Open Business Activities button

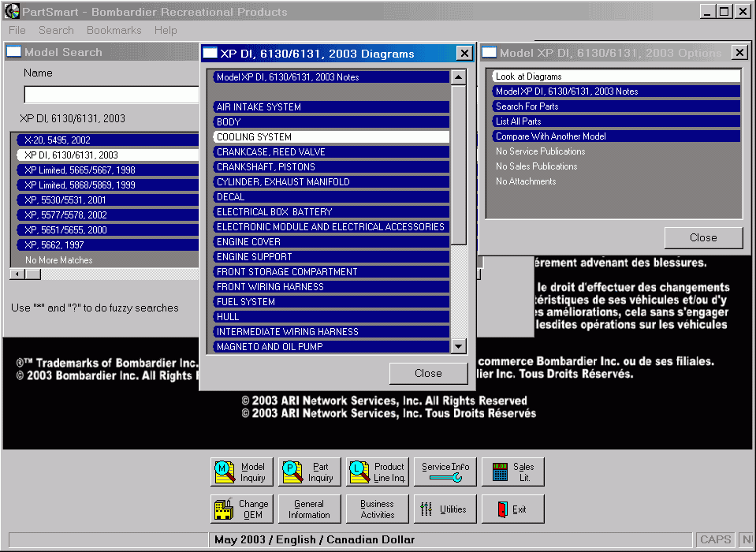point(378,509)
